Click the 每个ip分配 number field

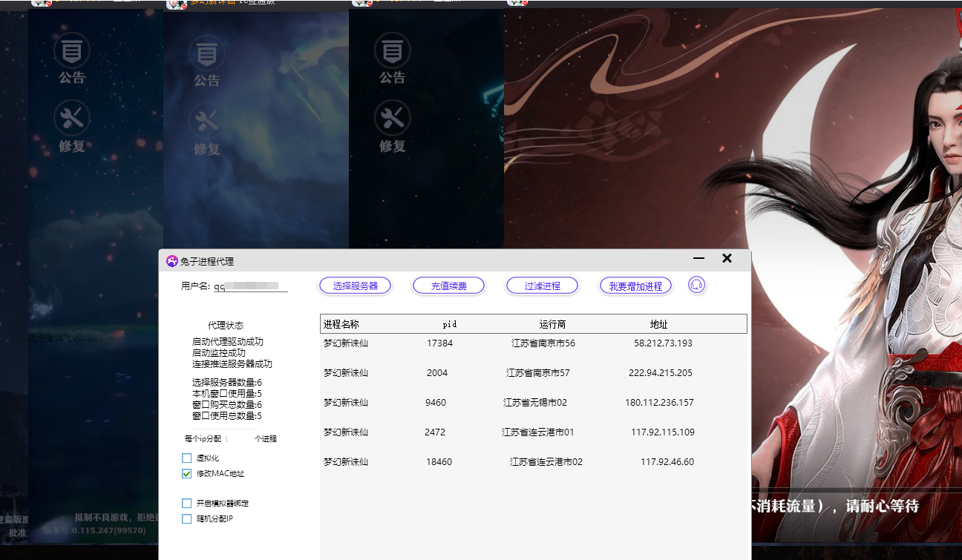[x=238, y=439]
